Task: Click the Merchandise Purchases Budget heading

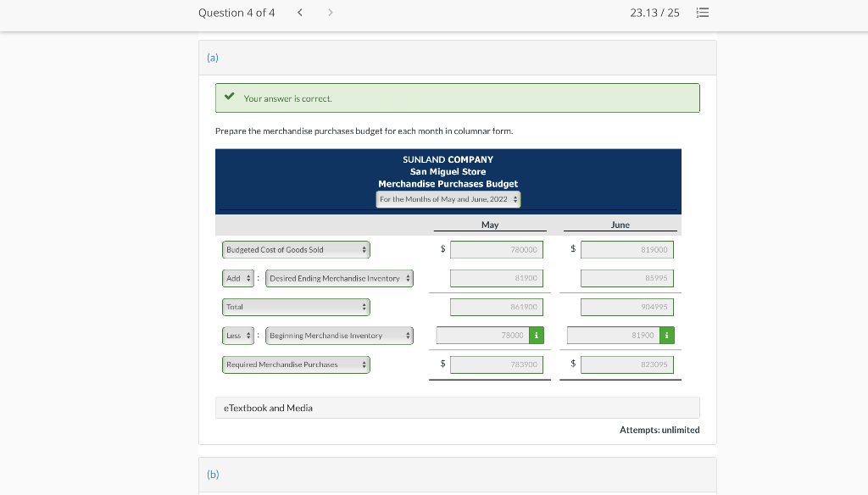Action: [448, 184]
